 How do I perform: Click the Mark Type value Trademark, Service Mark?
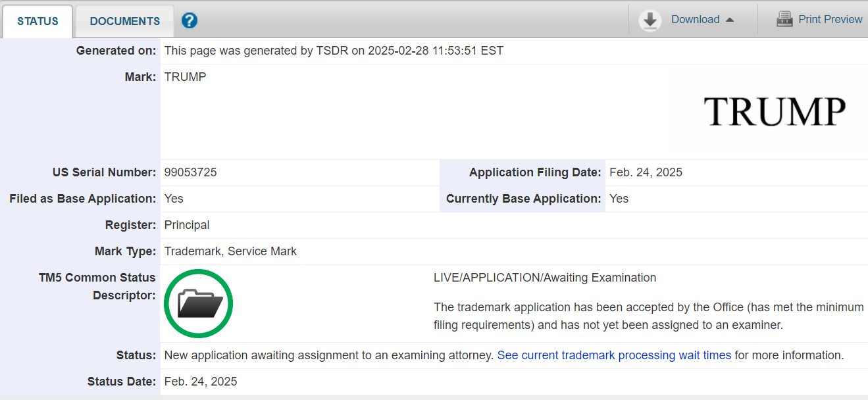pyautogui.click(x=230, y=251)
